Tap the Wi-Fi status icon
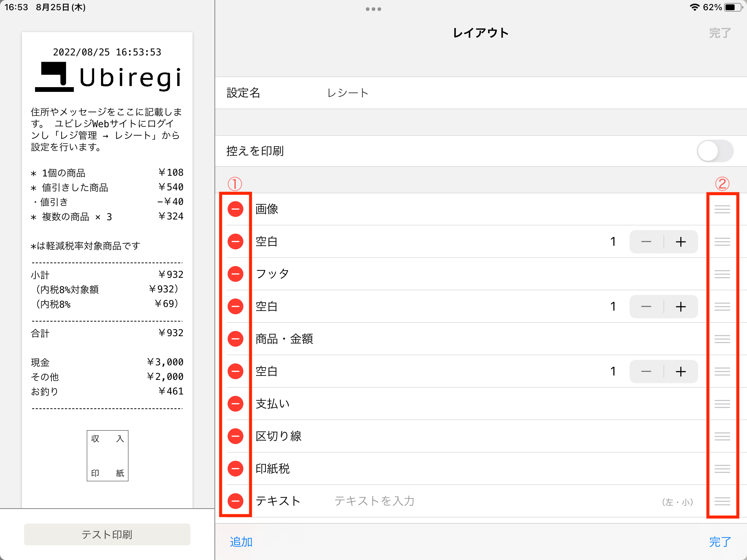Viewport: 747px width, 560px height. (694, 7)
